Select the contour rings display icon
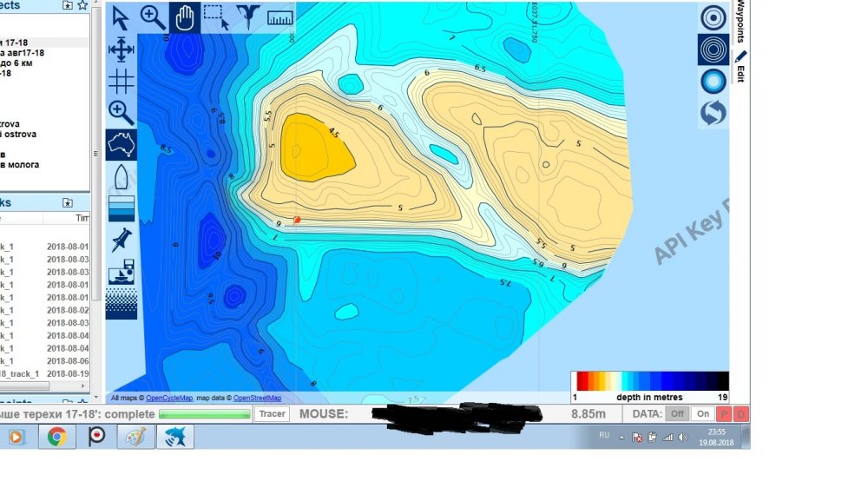 713,49
